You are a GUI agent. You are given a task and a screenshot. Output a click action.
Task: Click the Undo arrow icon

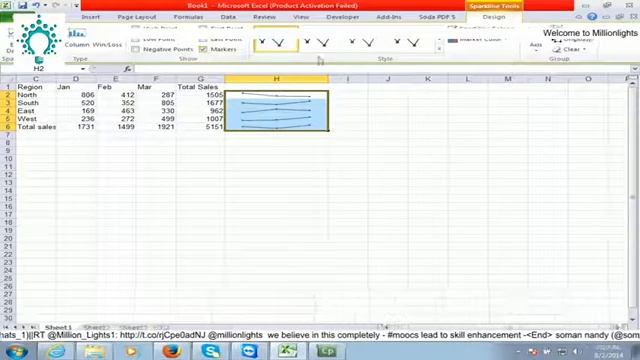tap(36, 5)
